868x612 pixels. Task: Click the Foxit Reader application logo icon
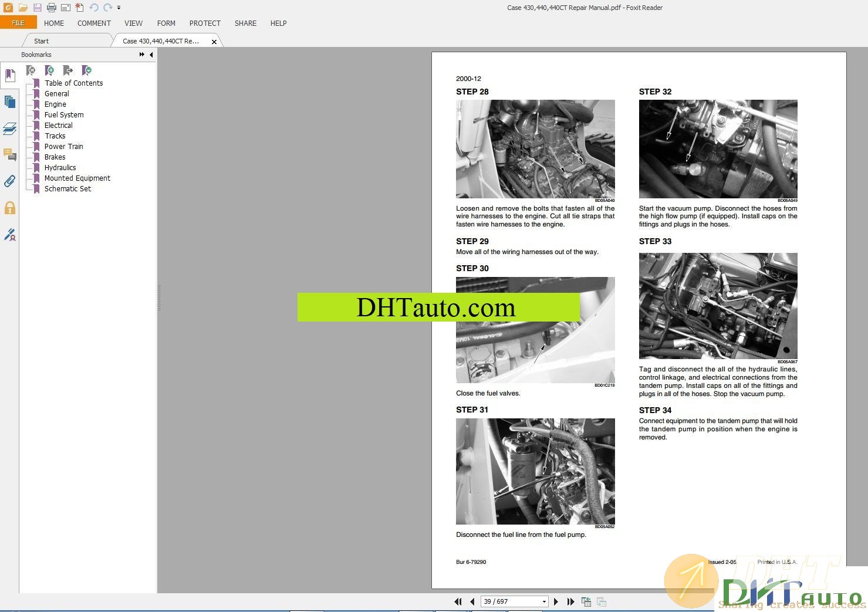click(x=8, y=8)
